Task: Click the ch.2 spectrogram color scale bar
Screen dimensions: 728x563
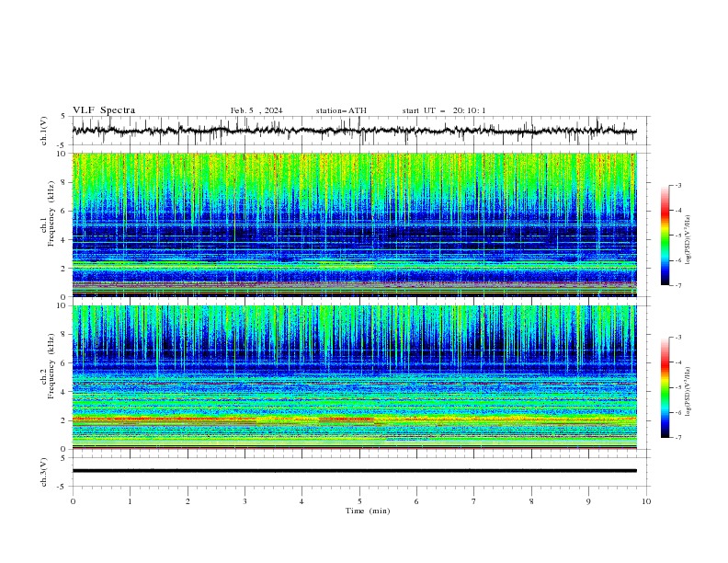Action: (665, 387)
